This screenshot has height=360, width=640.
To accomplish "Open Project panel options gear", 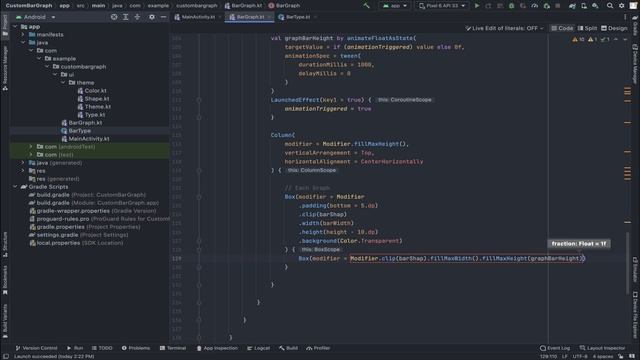I will point(151,17).
